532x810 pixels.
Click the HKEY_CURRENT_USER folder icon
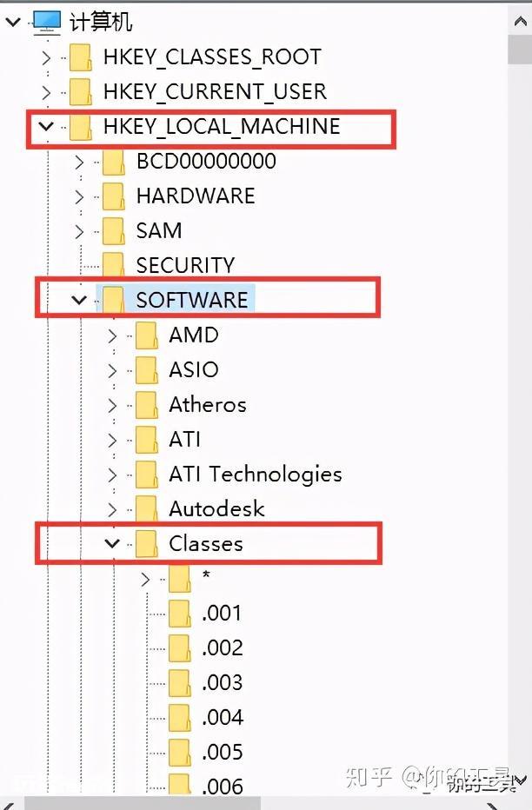coord(81,92)
